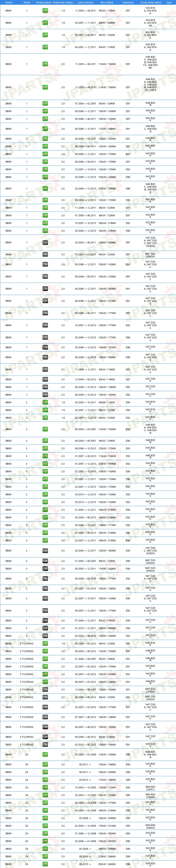The height and width of the screenshot is (868, 176).
Task: Click petrol icon in 04.2007 -> 12.2011 row
Action: 45,47
